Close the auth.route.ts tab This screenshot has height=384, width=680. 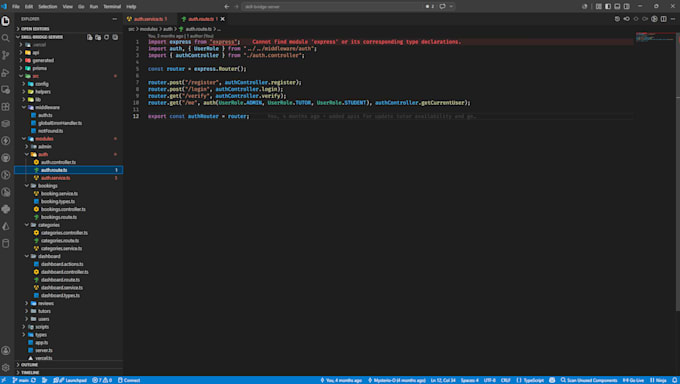[222, 19]
